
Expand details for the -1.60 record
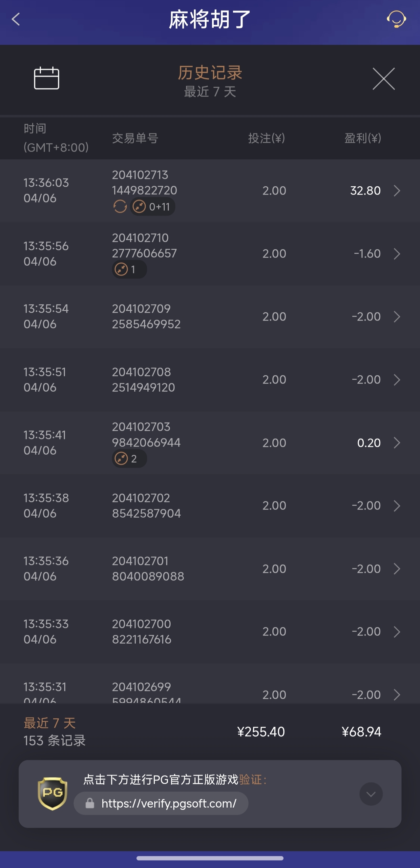pos(397,254)
